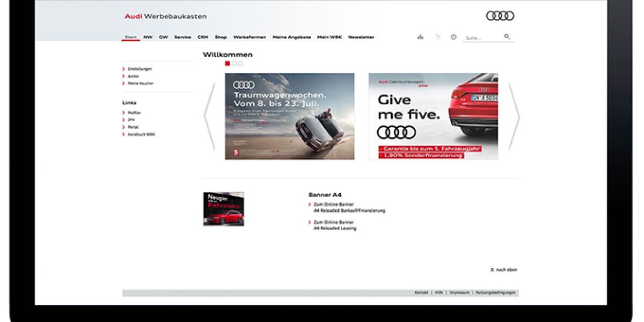Click the Willkommen heading
644x322 pixels.
228,55
